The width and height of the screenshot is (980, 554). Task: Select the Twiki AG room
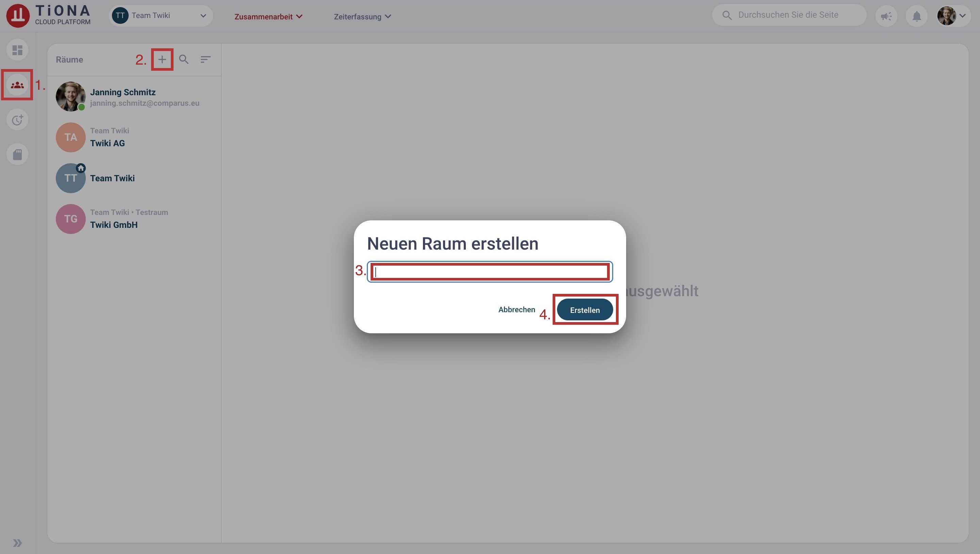click(x=134, y=137)
